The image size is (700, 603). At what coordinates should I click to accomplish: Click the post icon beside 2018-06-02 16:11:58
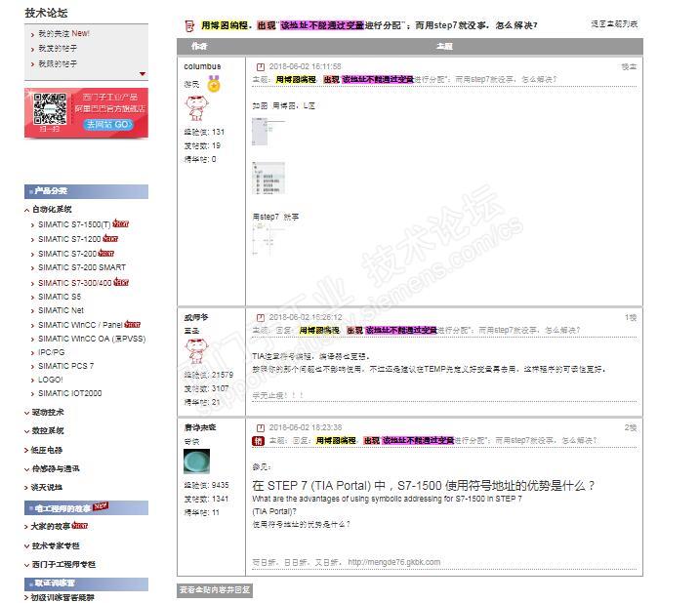point(261,67)
